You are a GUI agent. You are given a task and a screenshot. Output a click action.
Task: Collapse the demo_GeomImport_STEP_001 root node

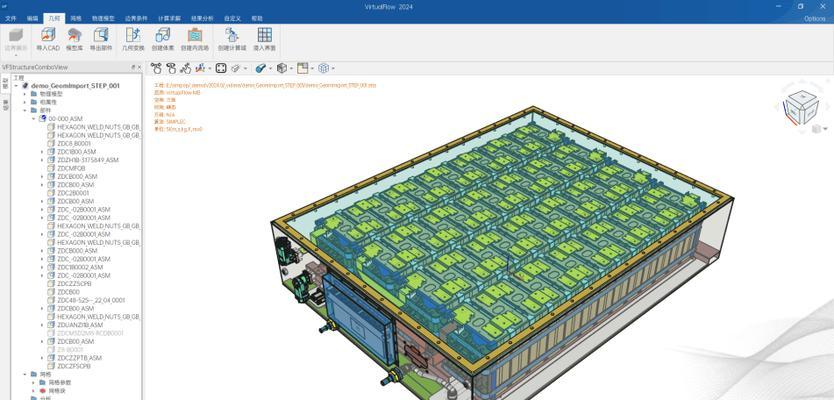coord(16,86)
